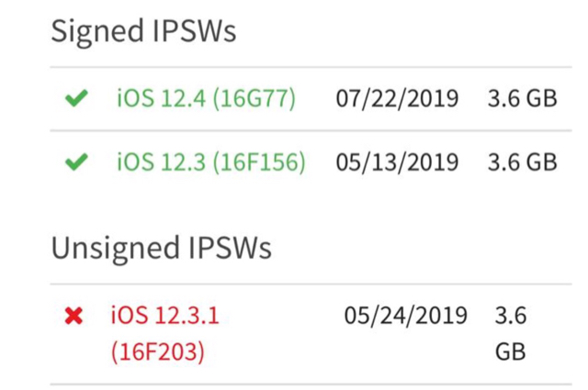Open the iOS 12.4 firmware link
Image resolution: width=588 pixels, height=390 pixels.
(x=161, y=98)
